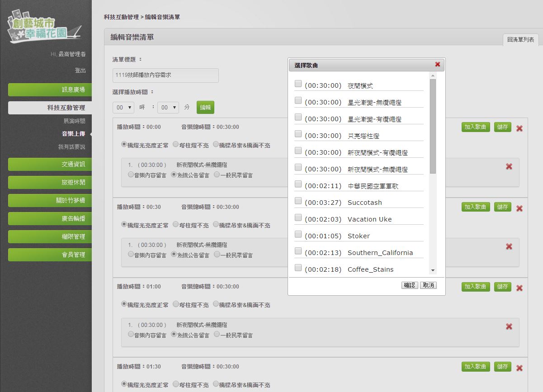The image size is (543, 392).
Task: Select 塔柱燈不亮 radio in 01:30 block
Action: 176,384
